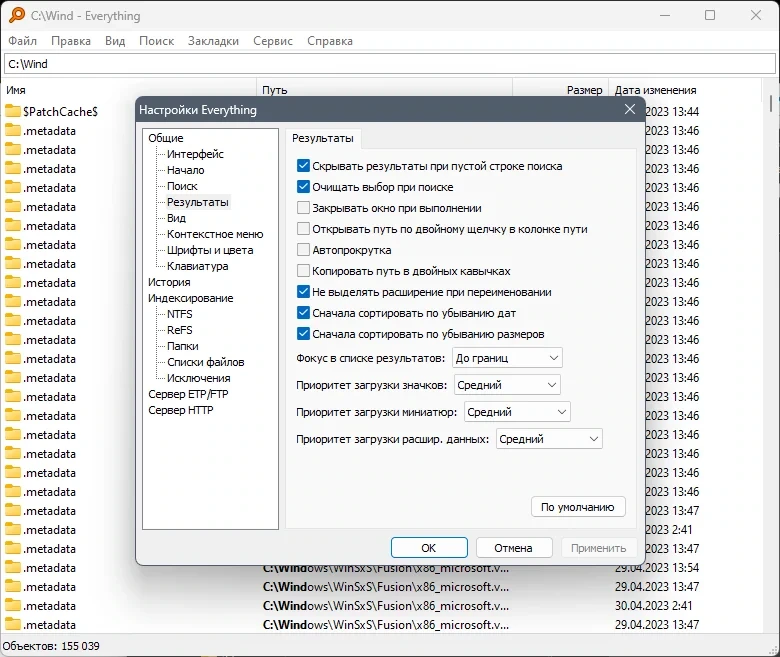This screenshot has width=780, height=657.
Task: Select Результаты in settings tree
Action: click(x=197, y=202)
